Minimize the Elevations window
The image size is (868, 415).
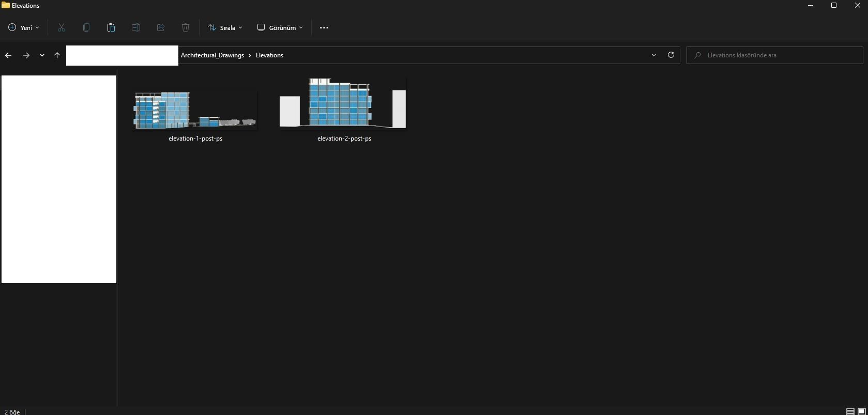coord(811,6)
